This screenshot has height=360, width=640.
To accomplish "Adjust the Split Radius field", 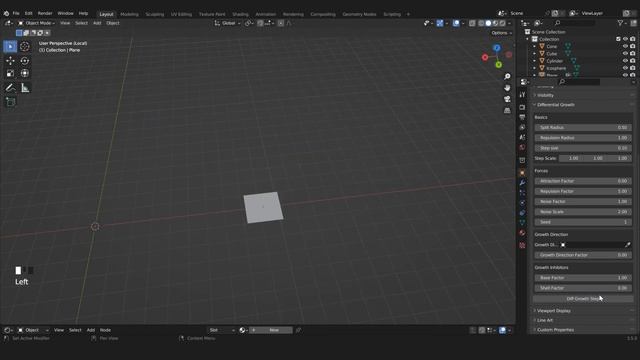I will (x=583, y=128).
